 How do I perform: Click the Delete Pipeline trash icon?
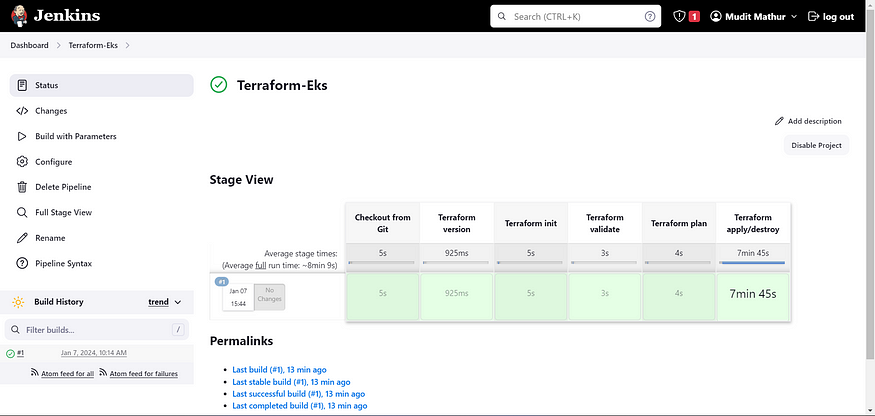[22, 187]
